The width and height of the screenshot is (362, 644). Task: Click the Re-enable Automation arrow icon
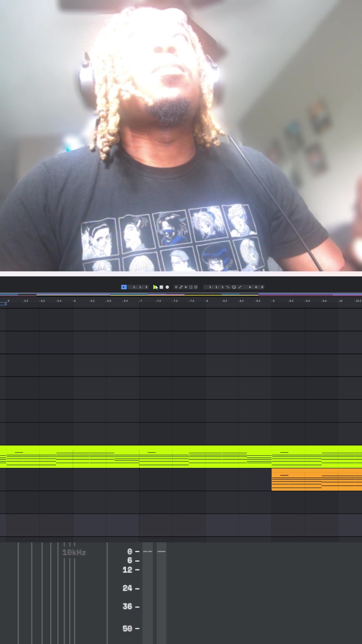186,287
